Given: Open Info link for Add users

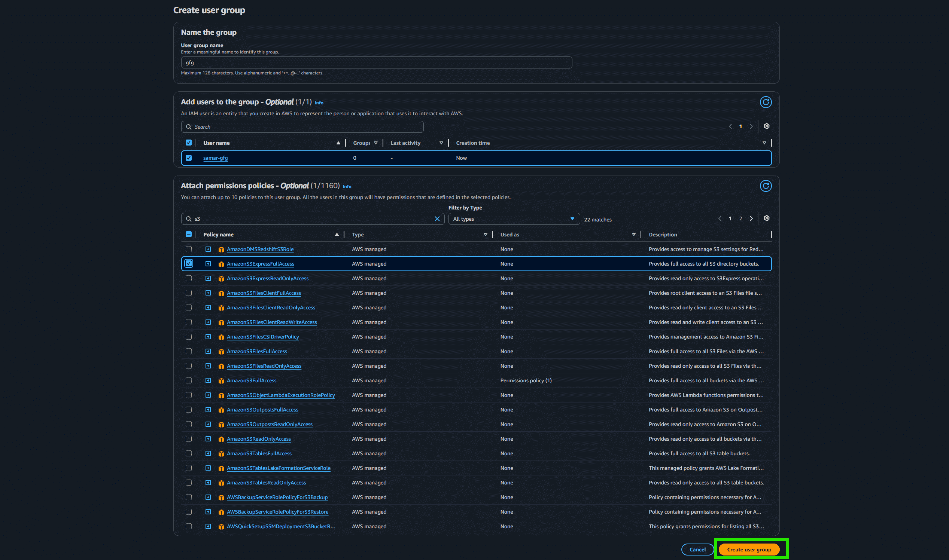Looking at the screenshot, I should 319,102.
